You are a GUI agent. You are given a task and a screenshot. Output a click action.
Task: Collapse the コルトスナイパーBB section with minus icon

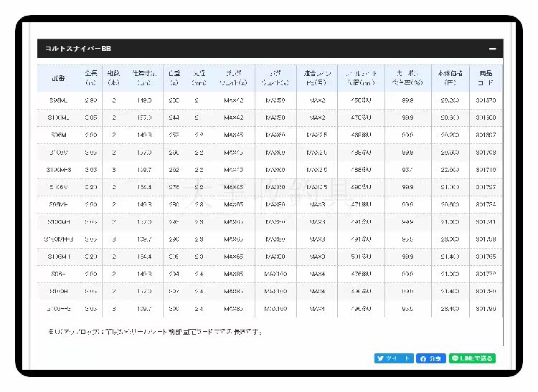[492, 49]
